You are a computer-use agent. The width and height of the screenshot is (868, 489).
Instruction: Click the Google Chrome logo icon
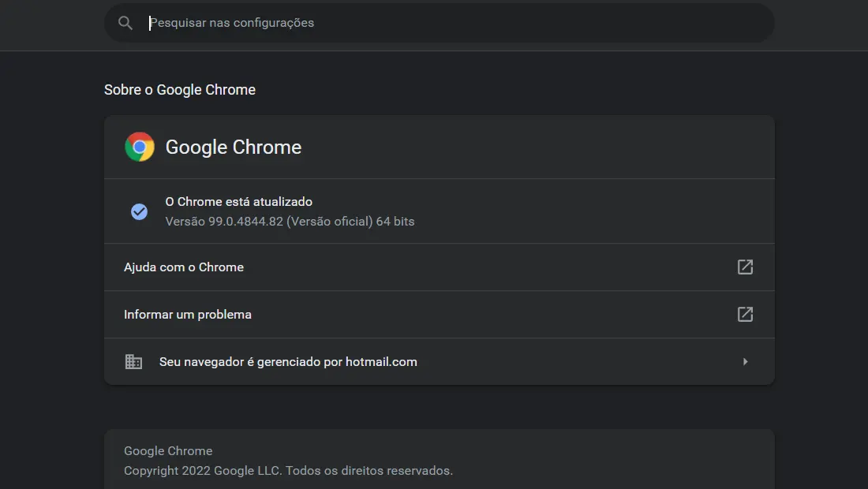click(x=140, y=147)
